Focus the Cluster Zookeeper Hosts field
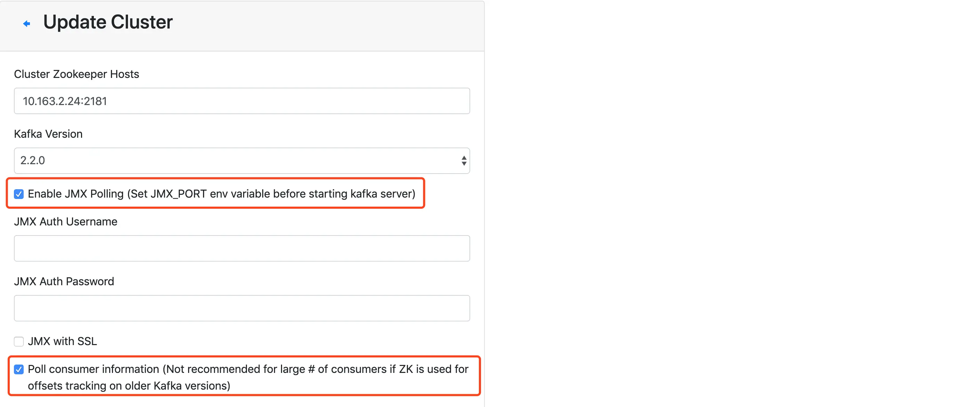The height and width of the screenshot is (407, 980). [x=242, y=101]
